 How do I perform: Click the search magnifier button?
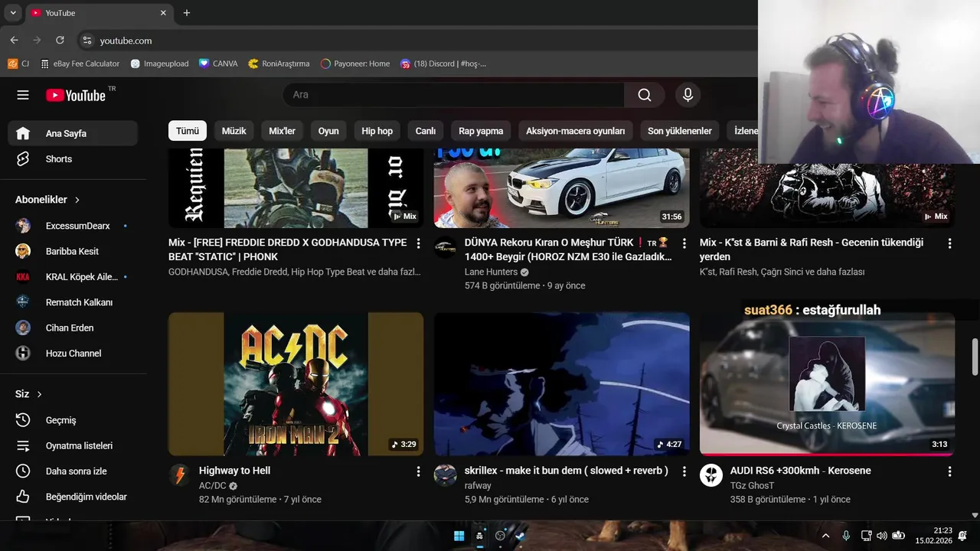pos(645,95)
